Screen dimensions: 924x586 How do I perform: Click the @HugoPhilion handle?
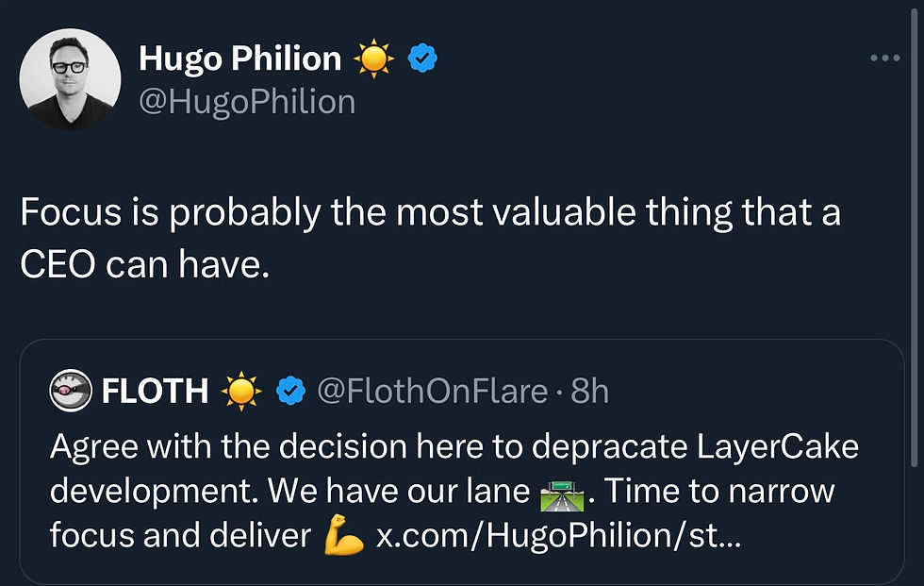(247, 101)
